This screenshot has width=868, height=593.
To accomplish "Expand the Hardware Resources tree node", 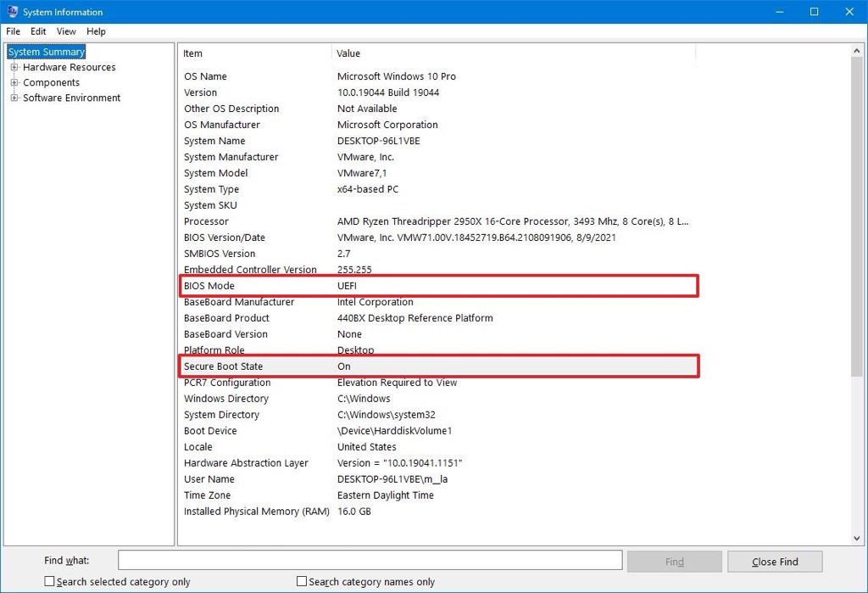I will (x=14, y=67).
